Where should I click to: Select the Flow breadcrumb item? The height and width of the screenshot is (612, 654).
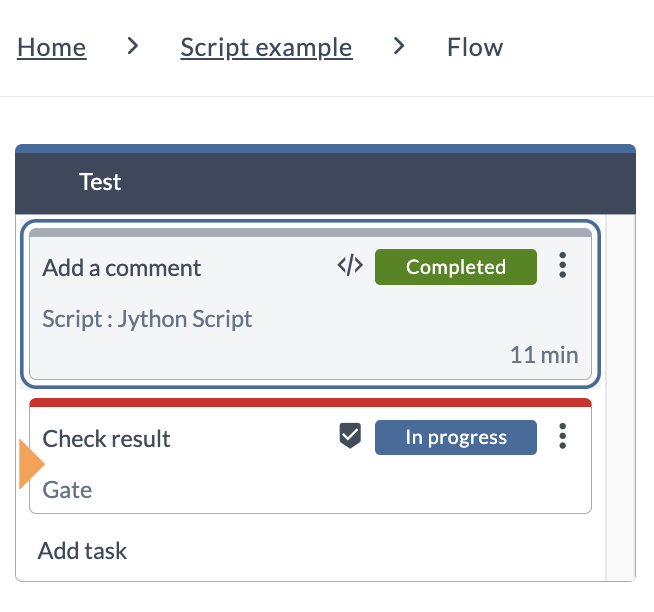(475, 47)
